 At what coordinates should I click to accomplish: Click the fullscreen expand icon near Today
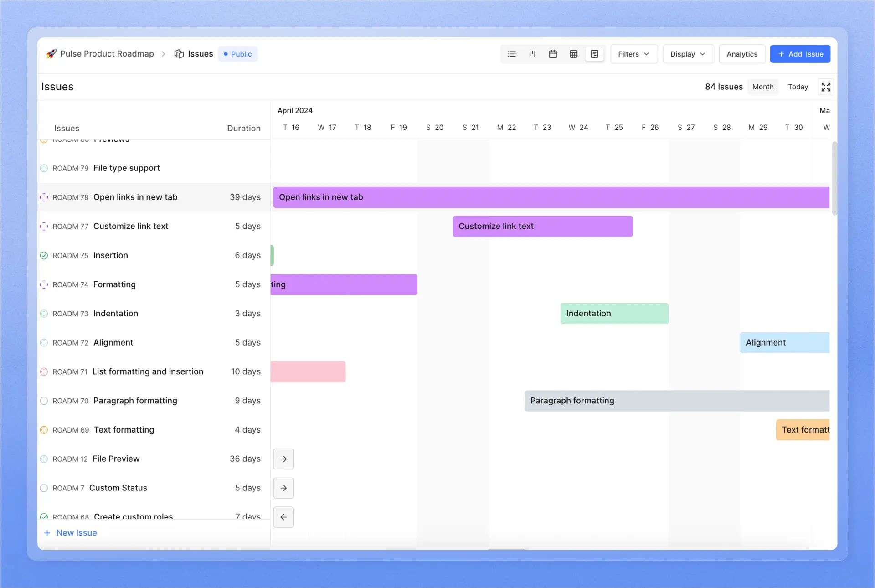[826, 87]
